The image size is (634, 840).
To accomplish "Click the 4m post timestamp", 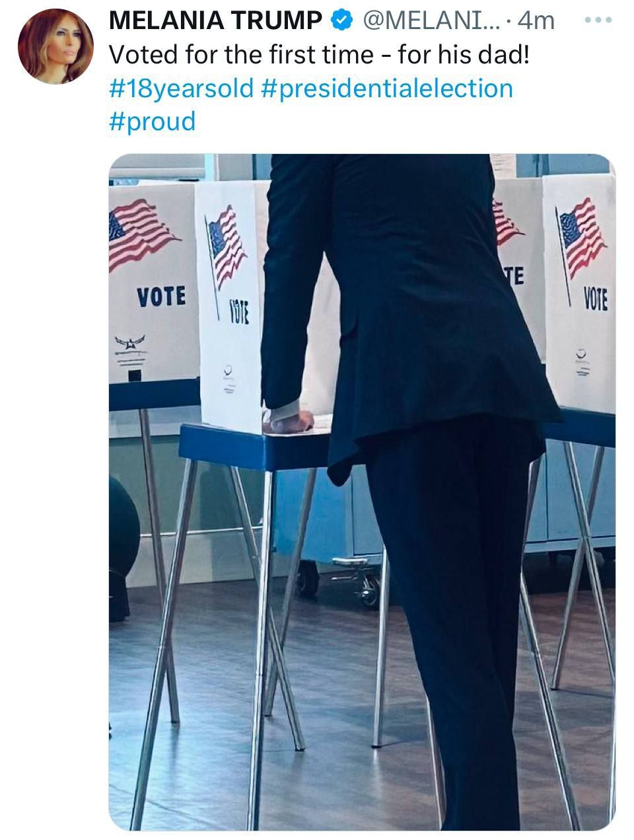I will coord(536,21).
